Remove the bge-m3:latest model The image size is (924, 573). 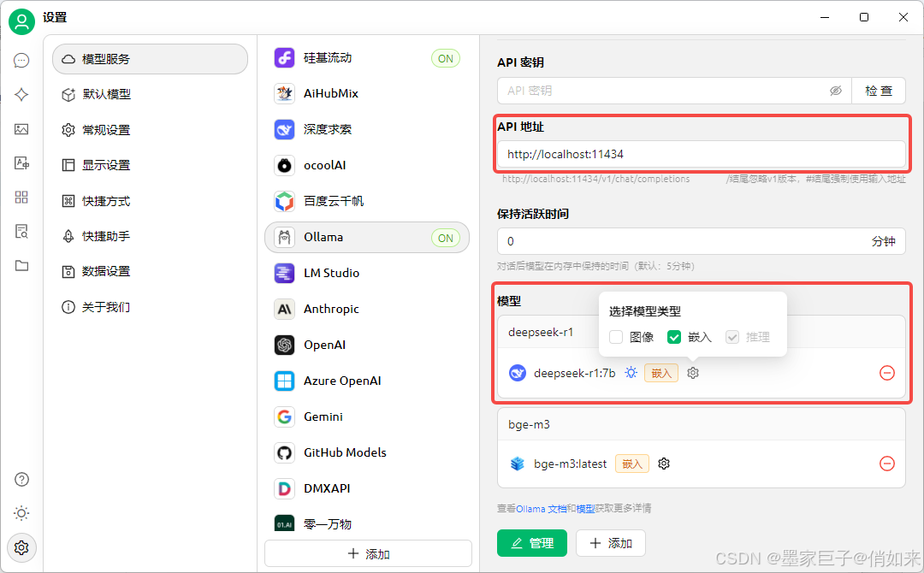887,464
